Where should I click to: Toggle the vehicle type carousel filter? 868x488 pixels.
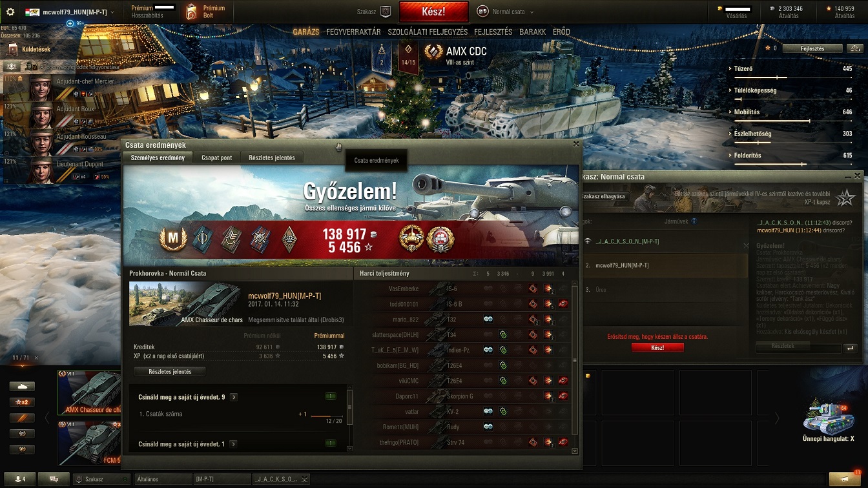[22, 386]
